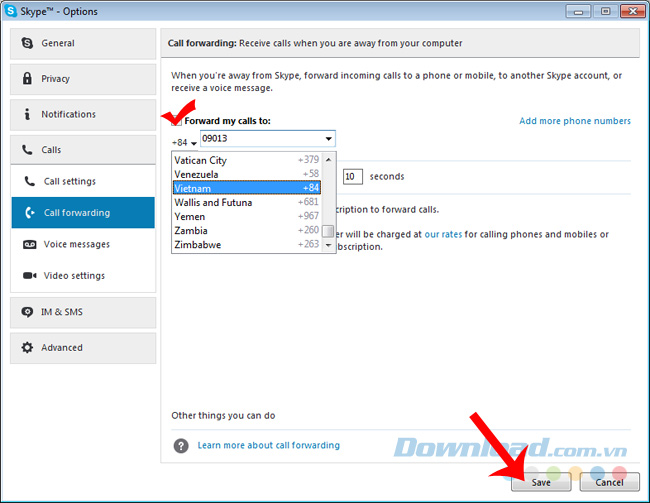The height and width of the screenshot is (503, 650).
Task: Expand the phone number combo box arrow
Action: point(328,139)
